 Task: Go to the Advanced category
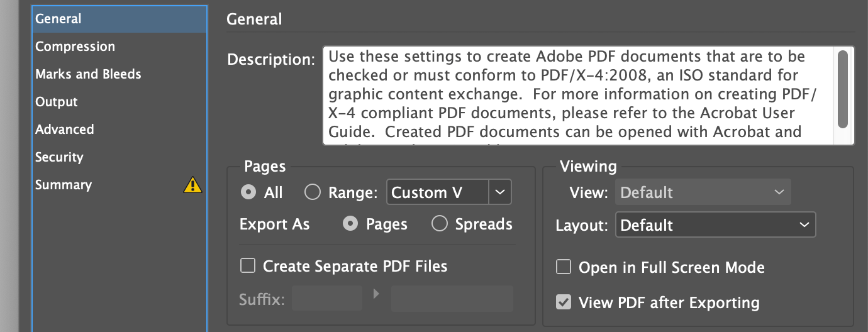[x=120, y=130]
